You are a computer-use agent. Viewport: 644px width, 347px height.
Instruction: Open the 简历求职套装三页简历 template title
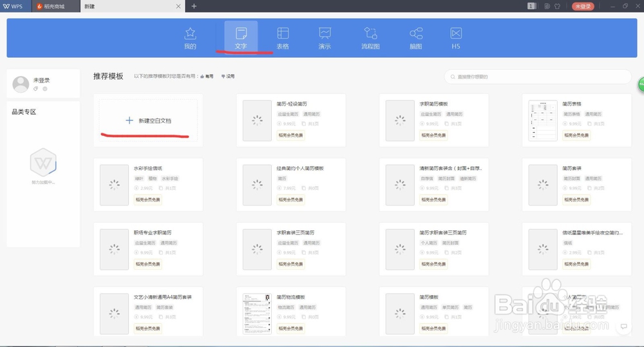(443, 233)
